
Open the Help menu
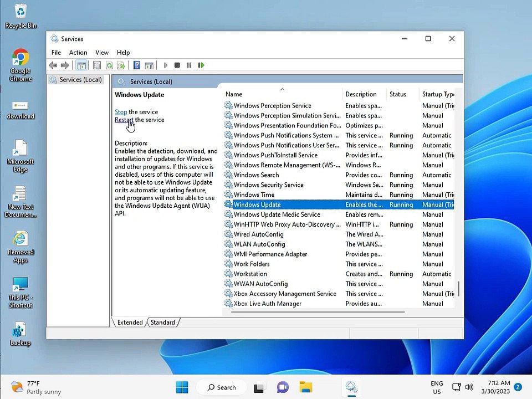pyautogui.click(x=123, y=53)
